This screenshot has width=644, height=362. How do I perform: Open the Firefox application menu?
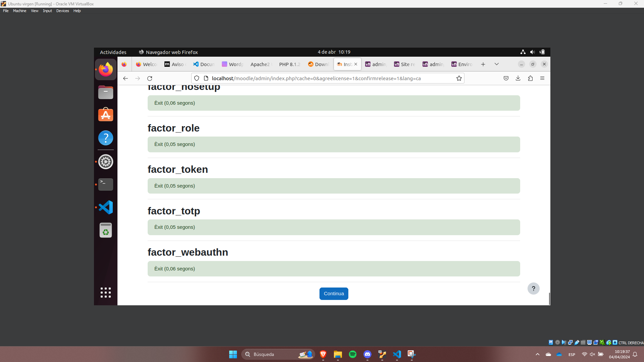click(x=542, y=78)
